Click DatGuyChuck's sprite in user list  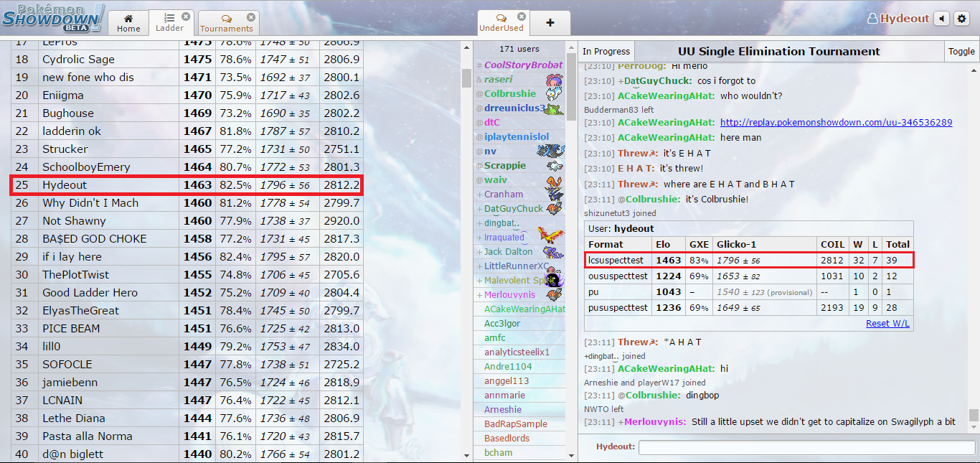click(x=553, y=209)
